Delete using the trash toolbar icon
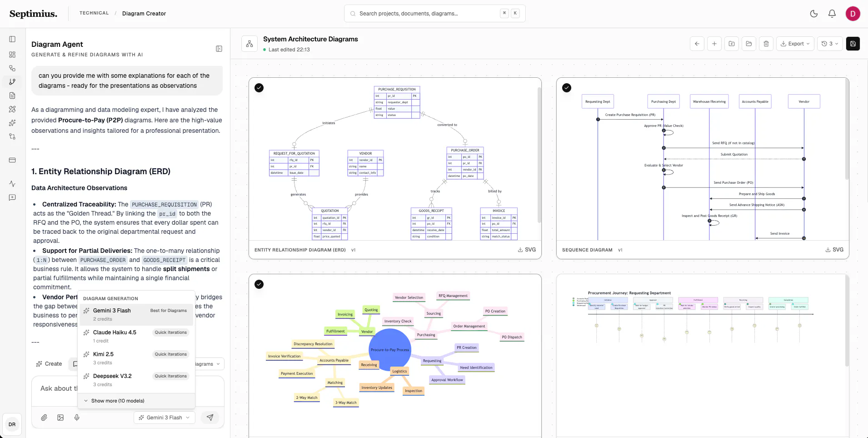 [x=766, y=44]
